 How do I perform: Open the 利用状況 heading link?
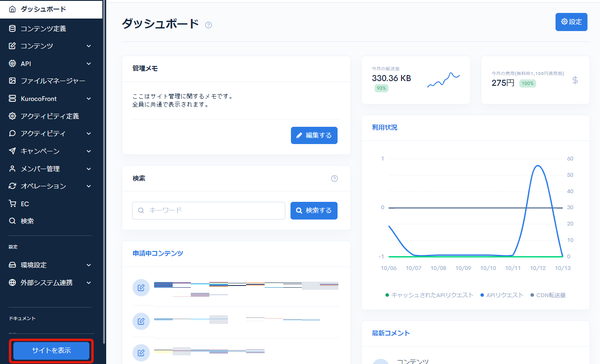click(385, 127)
